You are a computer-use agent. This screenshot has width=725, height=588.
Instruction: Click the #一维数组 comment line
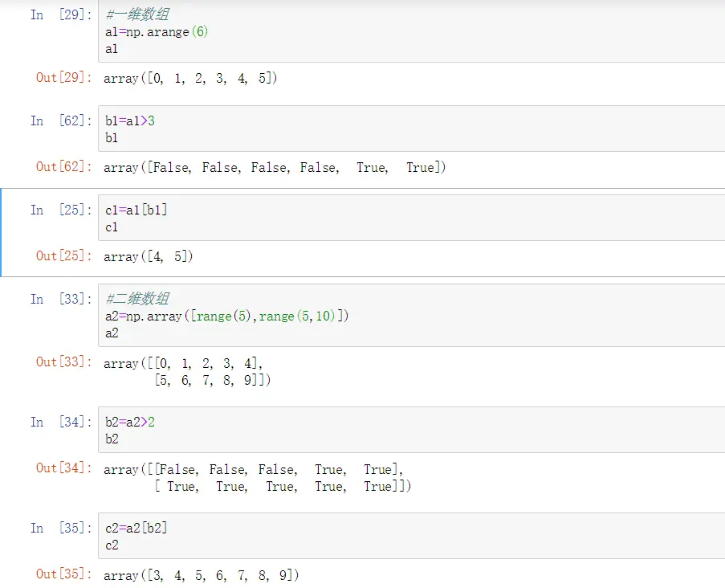pos(137,15)
